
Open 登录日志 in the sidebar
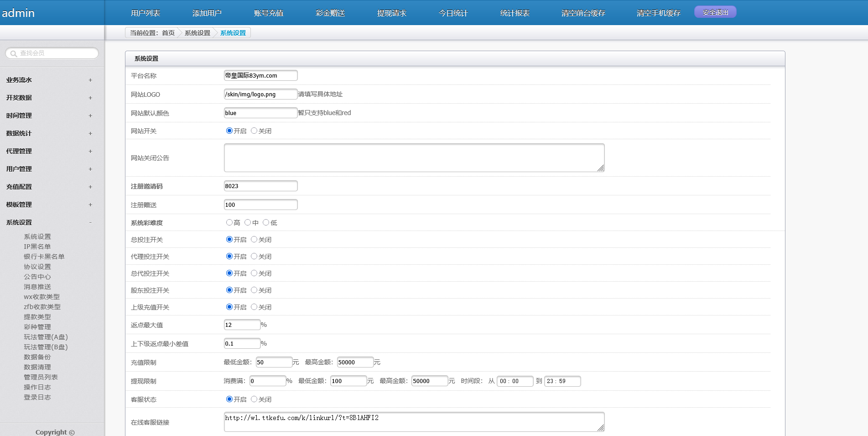pyautogui.click(x=37, y=397)
